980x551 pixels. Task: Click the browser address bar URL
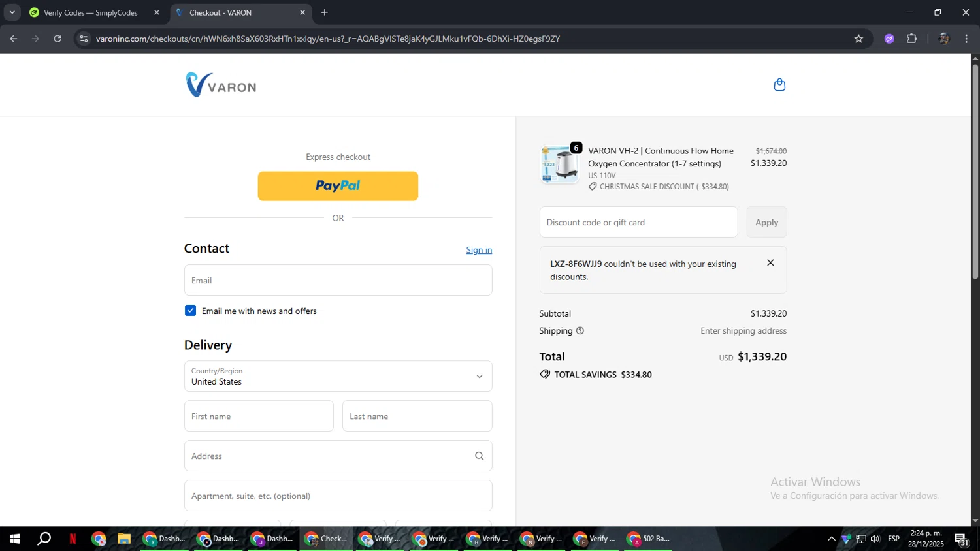328,39
